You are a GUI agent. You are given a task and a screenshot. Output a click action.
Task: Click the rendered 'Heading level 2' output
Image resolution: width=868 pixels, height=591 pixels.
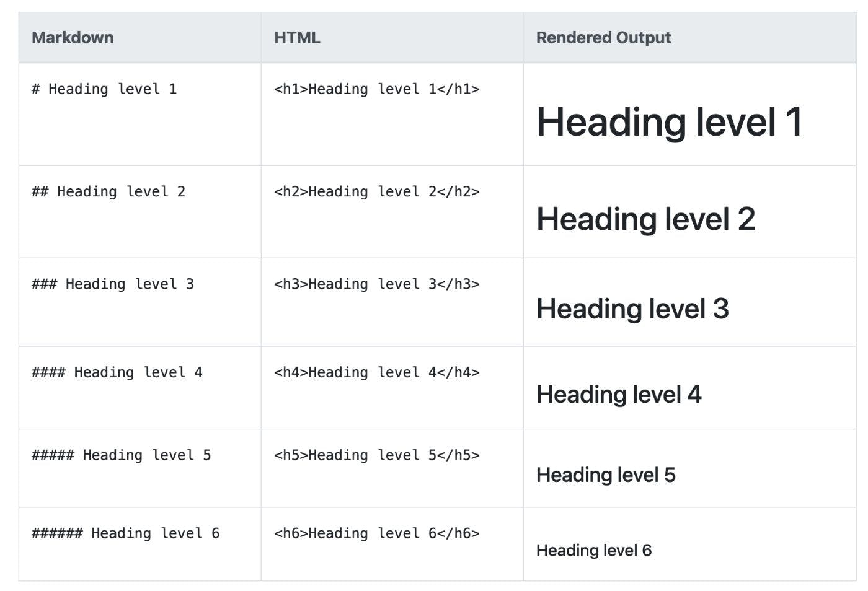647,218
